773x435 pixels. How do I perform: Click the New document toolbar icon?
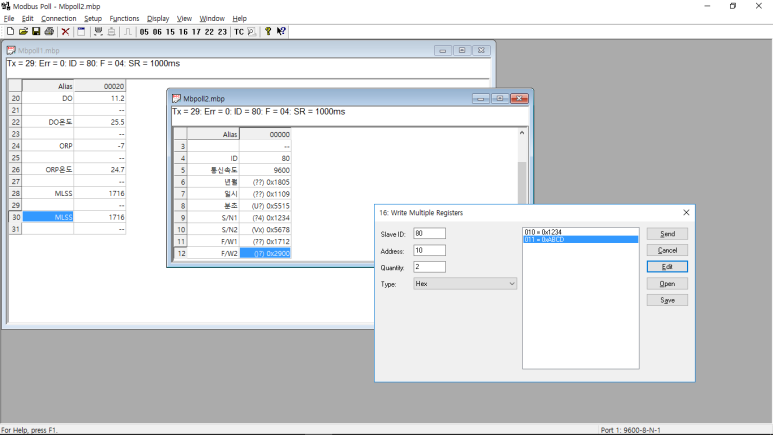click(9, 32)
